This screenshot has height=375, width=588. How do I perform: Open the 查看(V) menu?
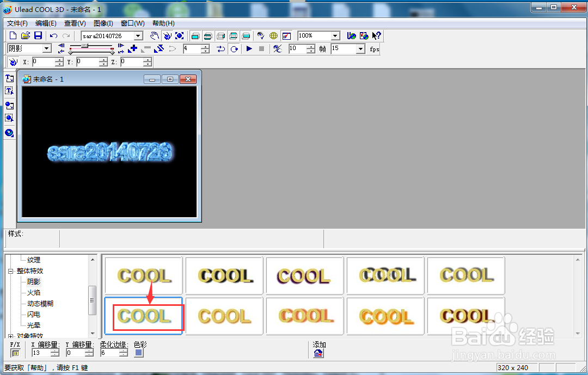coord(75,23)
